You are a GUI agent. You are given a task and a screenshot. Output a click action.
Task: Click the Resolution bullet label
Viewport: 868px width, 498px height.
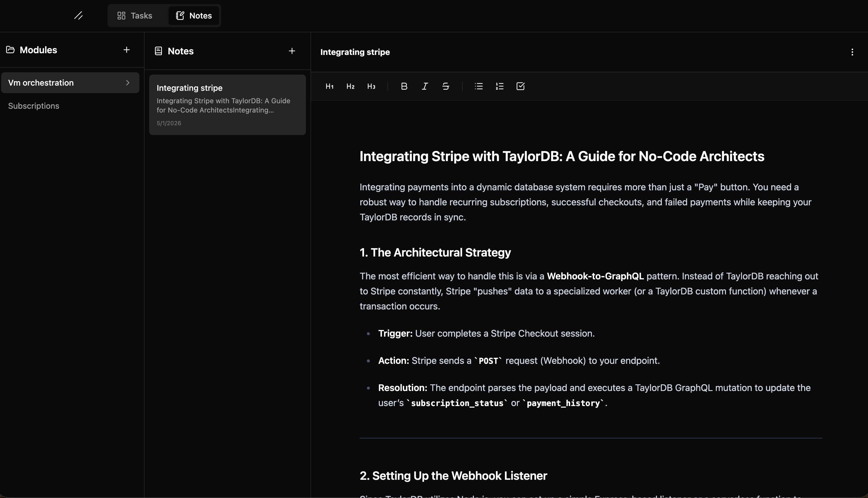(x=402, y=388)
